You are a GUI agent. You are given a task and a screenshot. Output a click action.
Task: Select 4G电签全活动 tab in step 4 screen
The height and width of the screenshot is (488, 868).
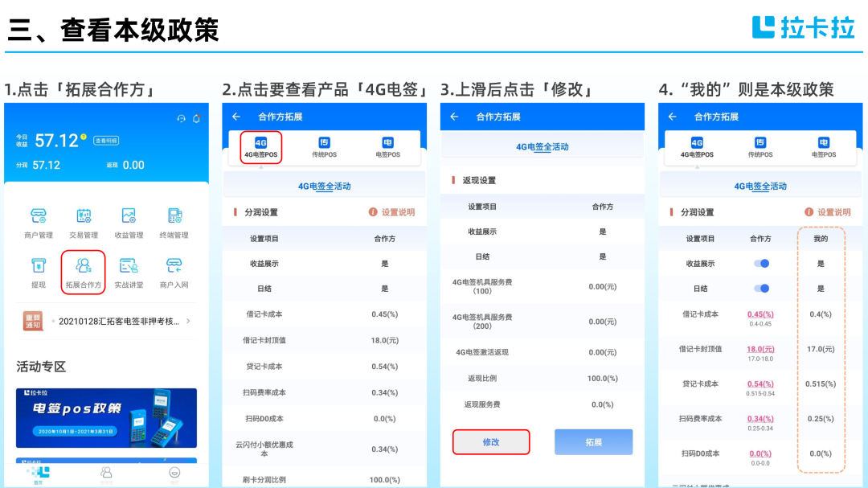click(760, 187)
